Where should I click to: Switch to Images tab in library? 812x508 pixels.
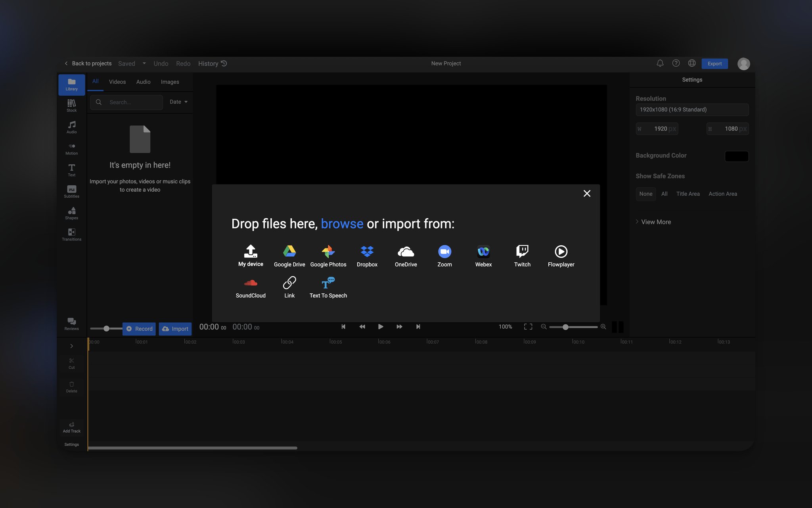click(x=170, y=81)
